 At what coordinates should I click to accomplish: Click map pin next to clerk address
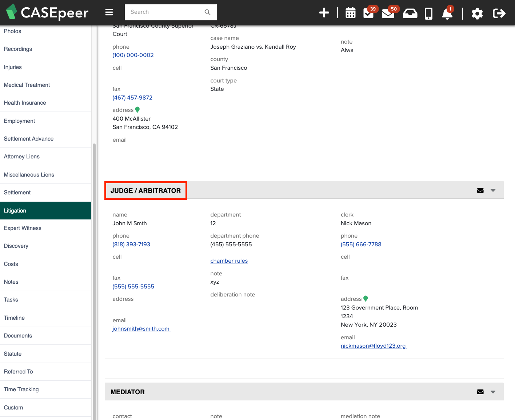pos(366,298)
